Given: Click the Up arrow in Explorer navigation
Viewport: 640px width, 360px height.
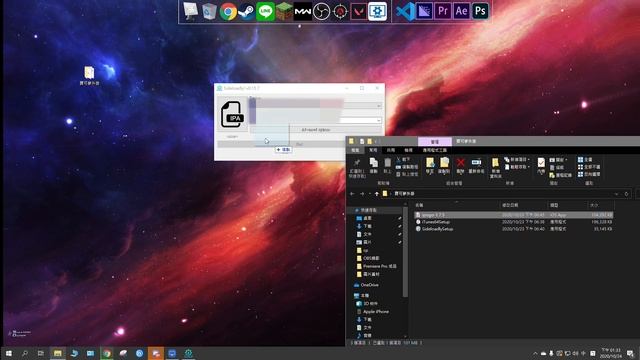Looking at the screenshot, I should [376, 194].
